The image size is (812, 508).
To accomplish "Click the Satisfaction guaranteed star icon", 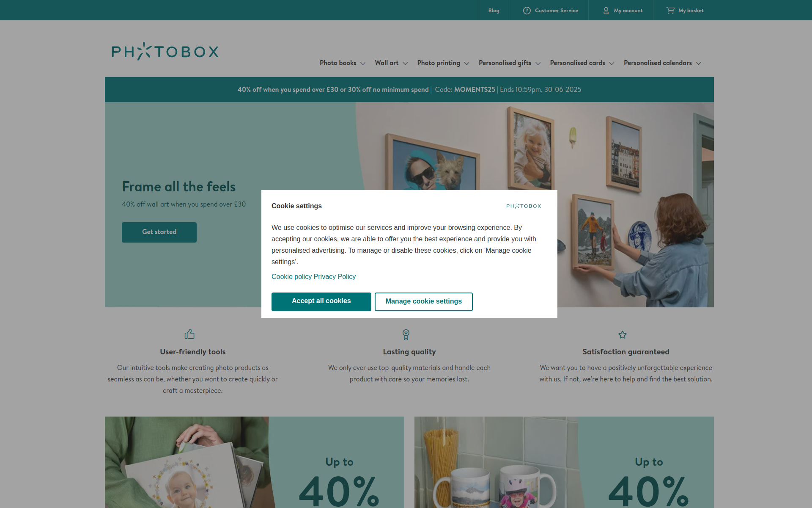I will [623, 335].
